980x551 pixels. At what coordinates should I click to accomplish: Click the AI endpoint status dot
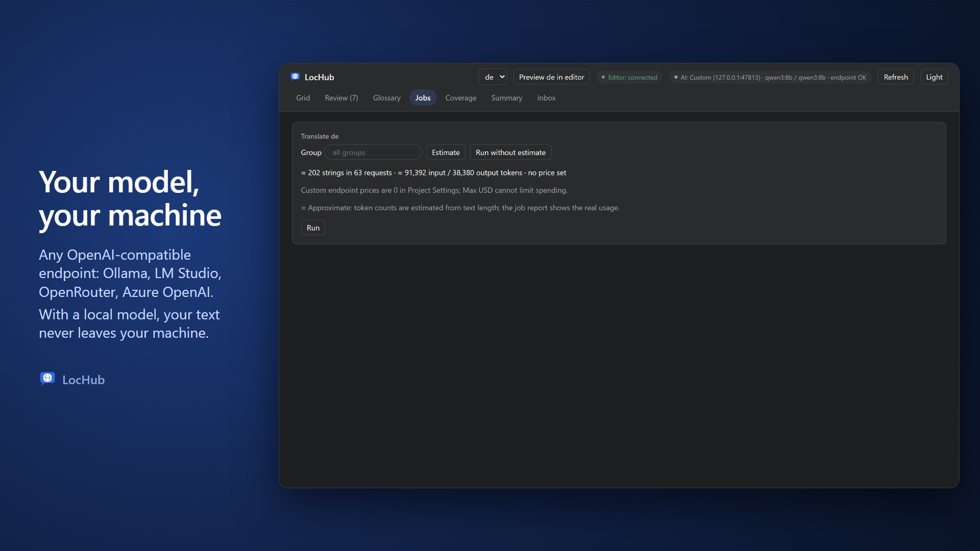tap(676, 78)
